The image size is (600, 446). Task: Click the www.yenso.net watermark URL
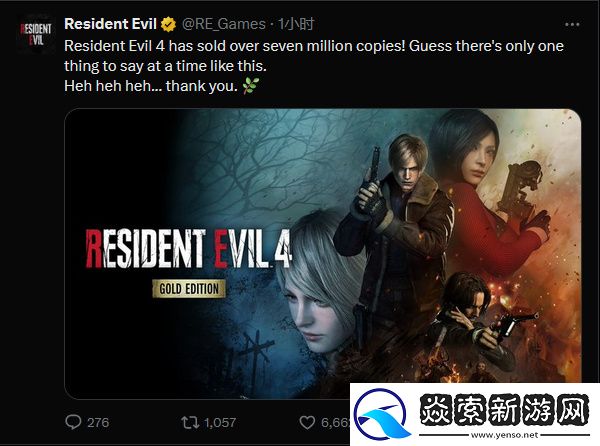[504, 435]
